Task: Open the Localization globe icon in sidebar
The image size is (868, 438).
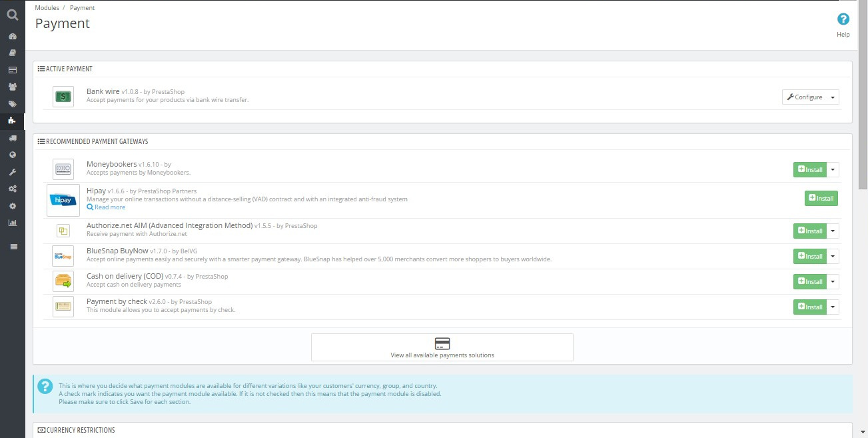Action: (x=12, y=155)
